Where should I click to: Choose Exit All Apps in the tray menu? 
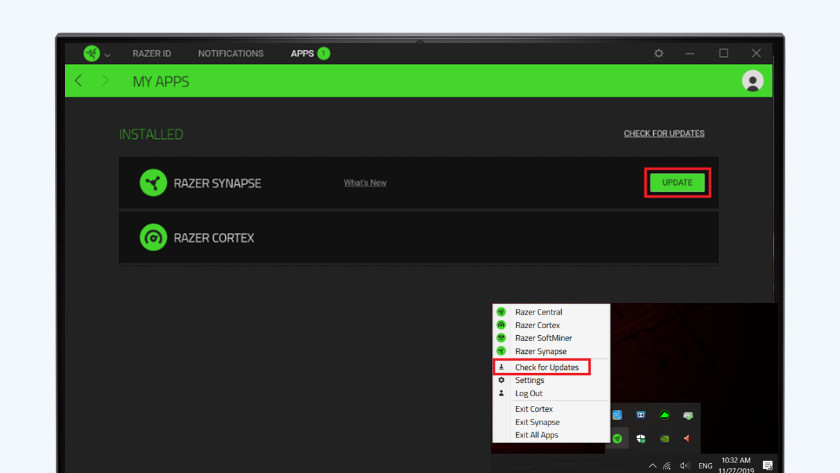coord(536,435)
